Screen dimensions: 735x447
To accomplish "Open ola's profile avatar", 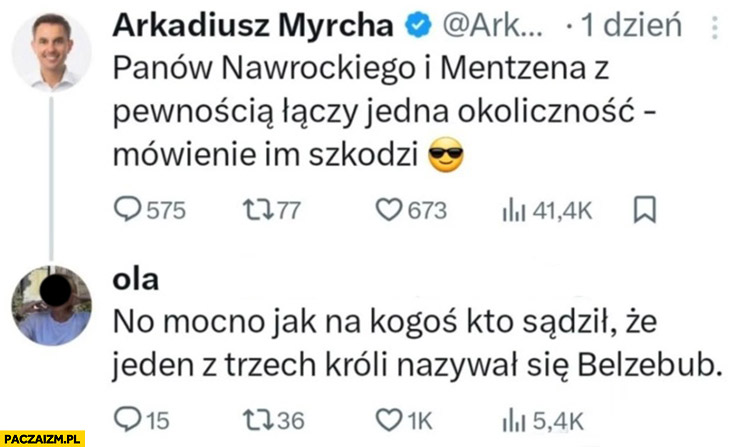I will click(51, 306).
